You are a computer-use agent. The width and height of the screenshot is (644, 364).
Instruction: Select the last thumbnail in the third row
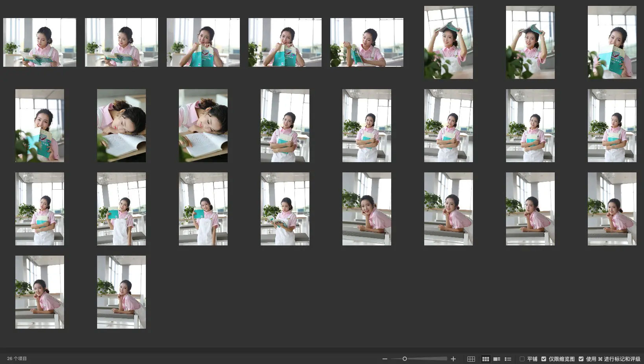coord(612,209)
